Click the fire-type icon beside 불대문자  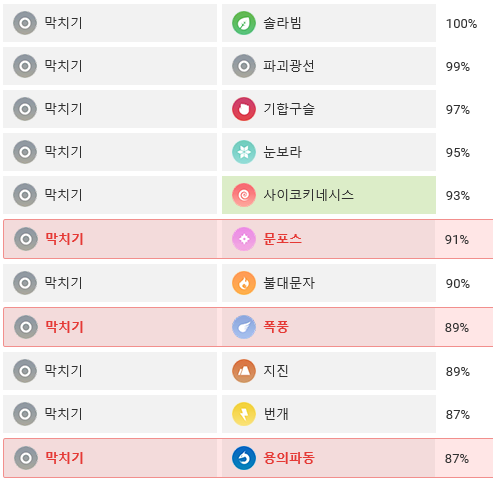coord(244,283)
